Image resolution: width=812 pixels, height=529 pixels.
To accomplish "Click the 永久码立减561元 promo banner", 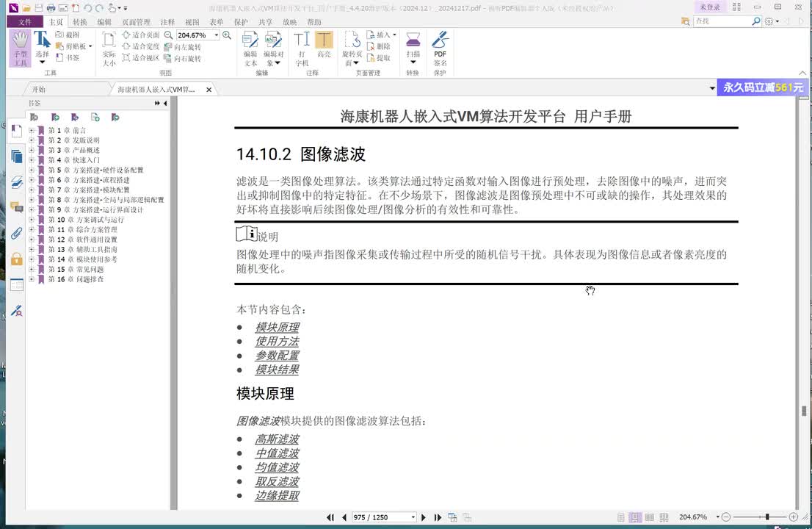I will tap(762, 87).
